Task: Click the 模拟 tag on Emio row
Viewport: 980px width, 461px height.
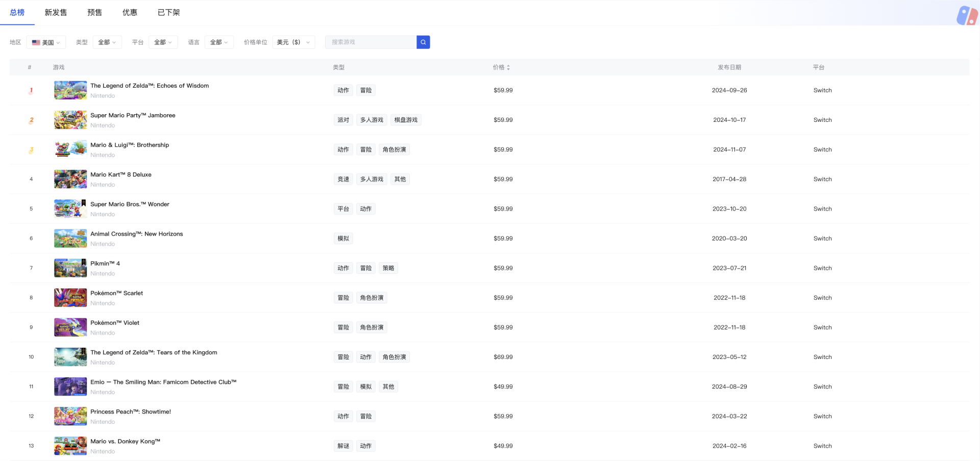Action: pos(366,387)
